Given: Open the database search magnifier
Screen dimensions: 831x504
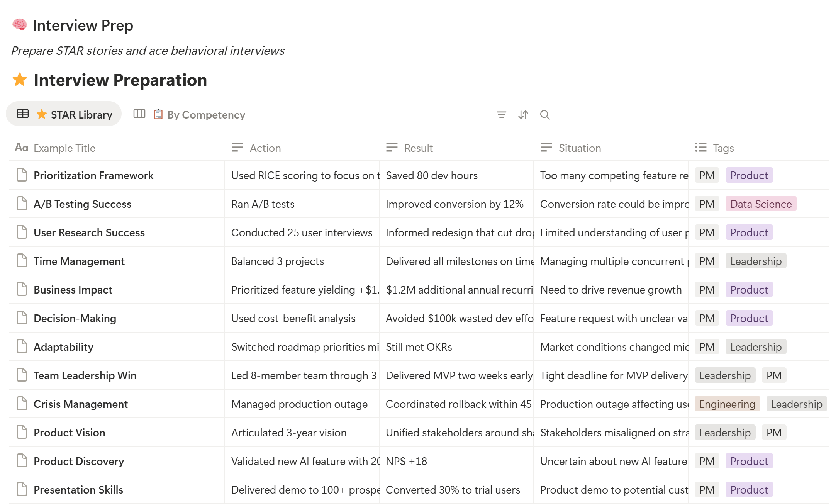Looking at the screenshot, I should (544, 115).
